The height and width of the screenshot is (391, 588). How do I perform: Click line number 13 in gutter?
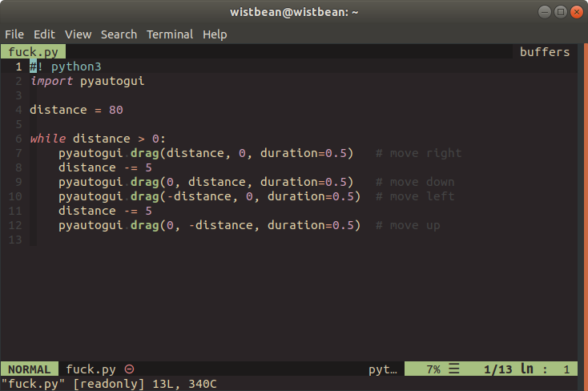coord(15,240)
